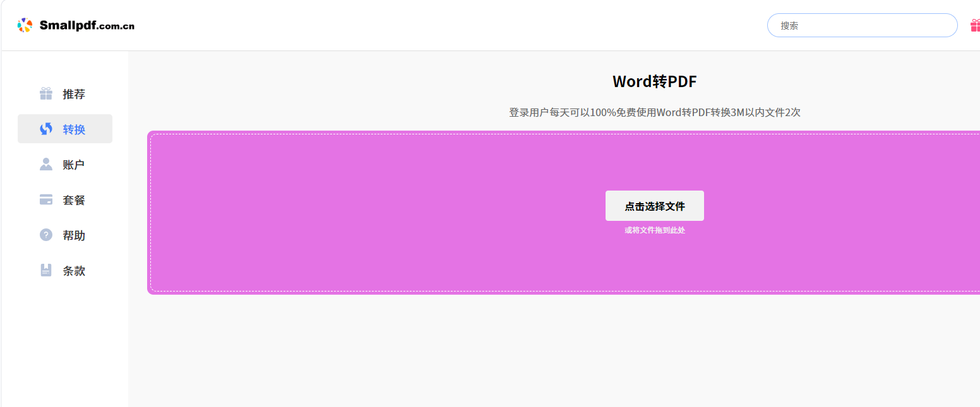Click the Smallpdf.com.cn brand text
Image resolution: width=980 pixels, height=407 pixels.
(87, 26)
